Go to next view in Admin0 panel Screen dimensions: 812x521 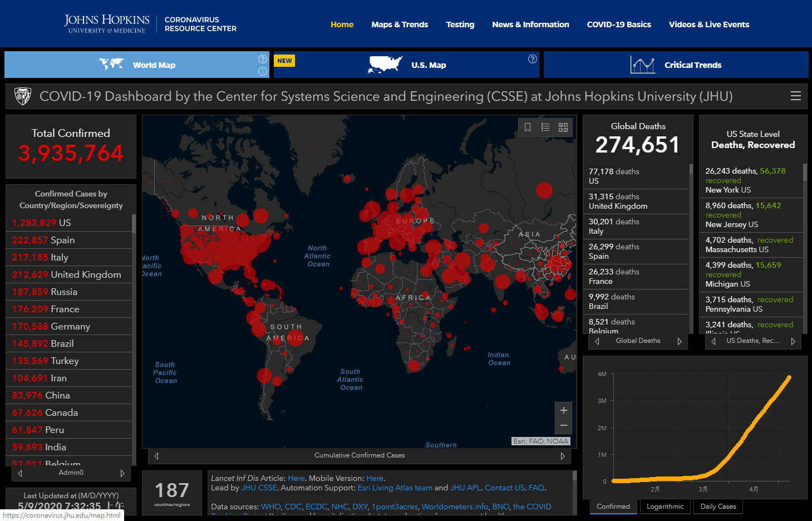(x=122, y=473)
